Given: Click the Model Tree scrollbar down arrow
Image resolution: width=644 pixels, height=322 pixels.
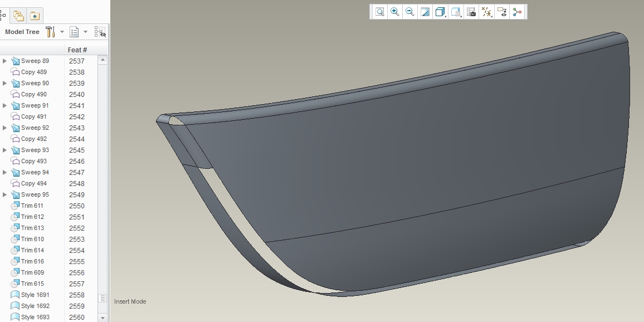Looking at the screenshot, I should (103, 318).
